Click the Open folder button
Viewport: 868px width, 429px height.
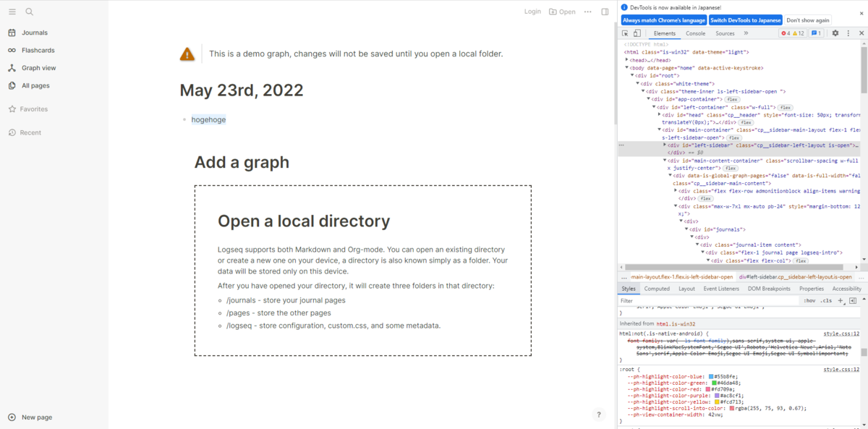(x=562, y=12)
